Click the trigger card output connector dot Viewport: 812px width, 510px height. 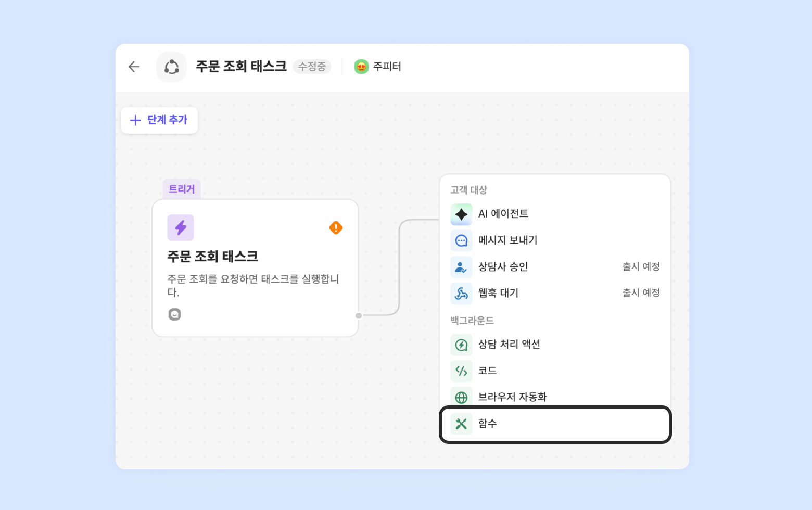[359, 315]
